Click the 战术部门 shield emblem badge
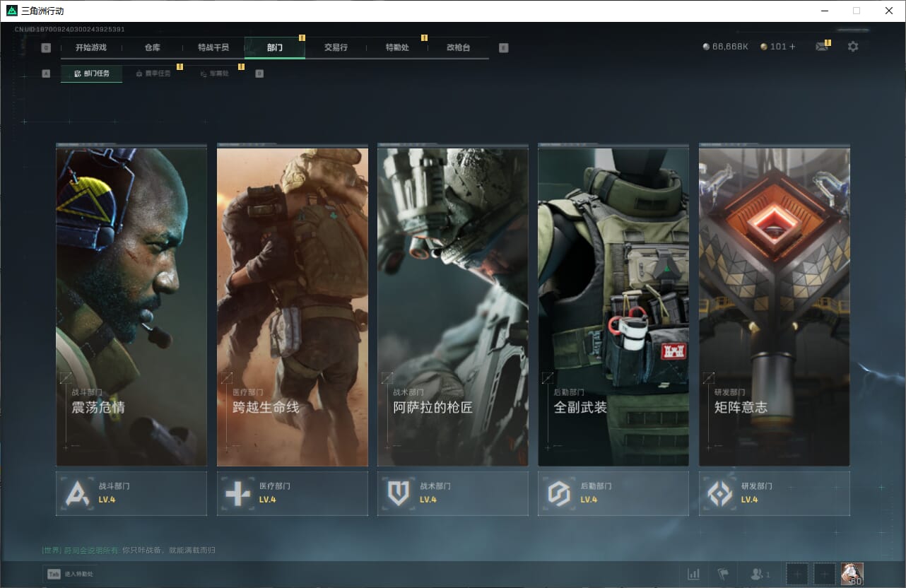This screenshot has height=588, width=906. tap(399, 493)
